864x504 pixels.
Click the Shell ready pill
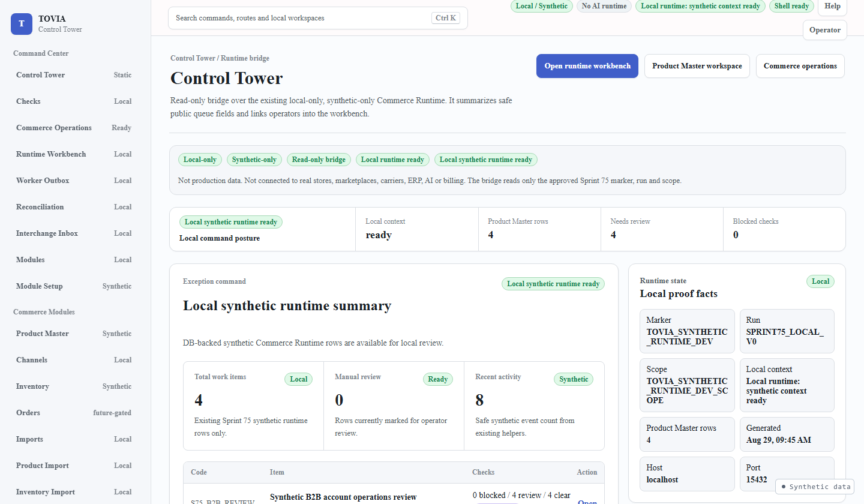(791, 6)
